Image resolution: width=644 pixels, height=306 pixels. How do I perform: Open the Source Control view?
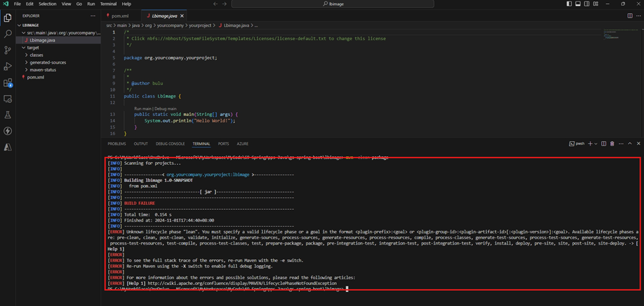click(8, 50)
